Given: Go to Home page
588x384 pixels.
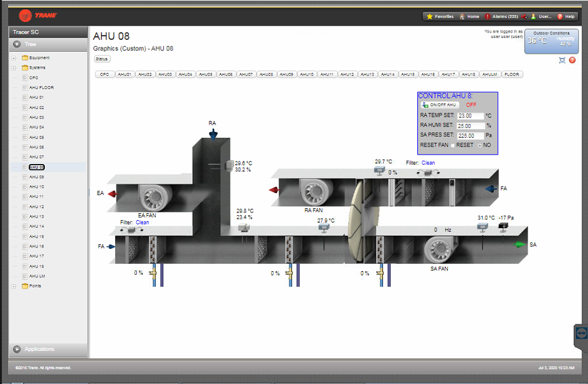Looking at the screenshot, I should [x=469, y=16].
